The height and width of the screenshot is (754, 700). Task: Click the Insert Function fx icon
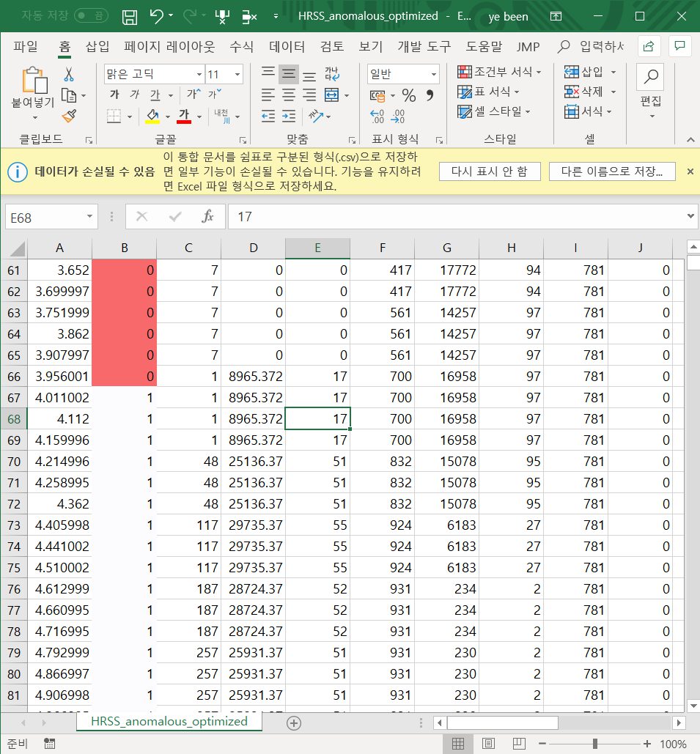tap(207, 217)
